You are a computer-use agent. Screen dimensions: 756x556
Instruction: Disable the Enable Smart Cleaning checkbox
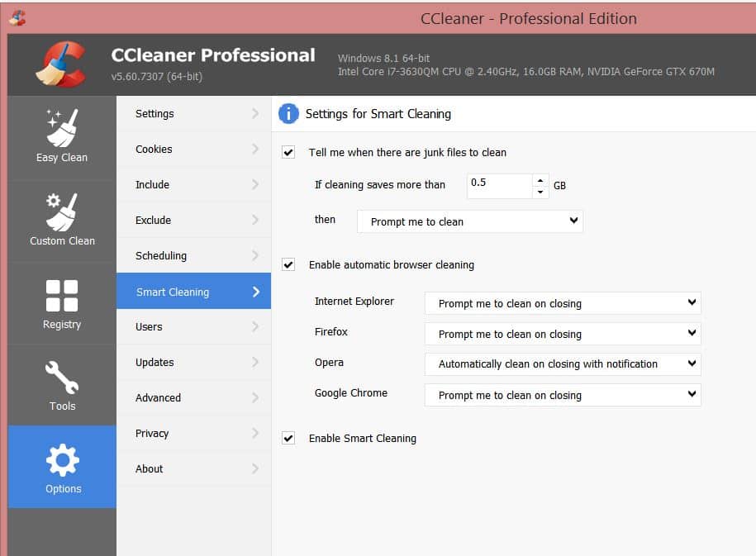tap(288, 438)
